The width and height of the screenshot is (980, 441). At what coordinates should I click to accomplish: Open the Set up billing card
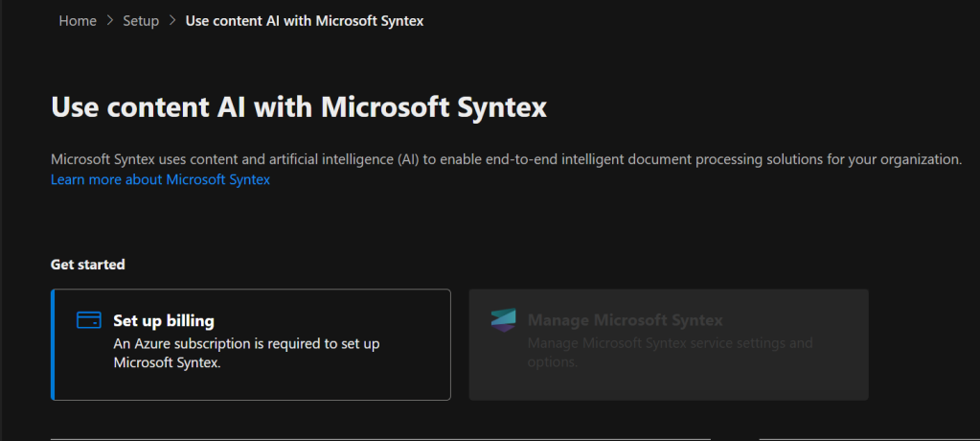click(251, 344)
